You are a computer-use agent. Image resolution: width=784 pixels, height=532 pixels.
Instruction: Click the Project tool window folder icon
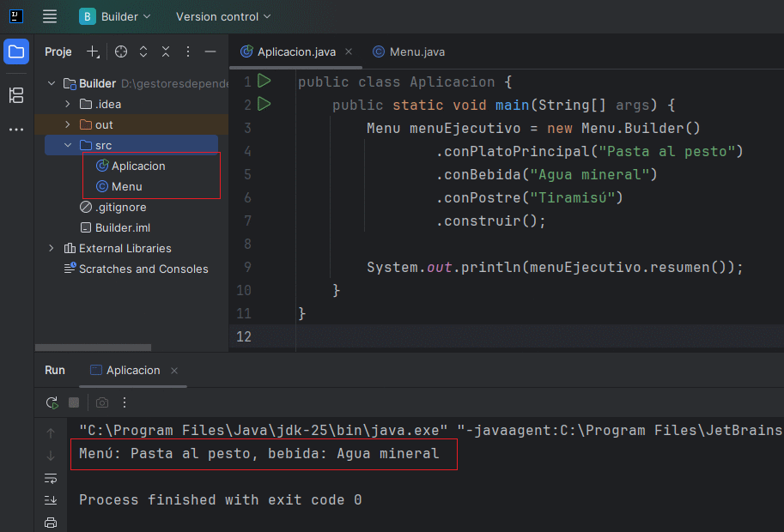[x=16, y=52]
